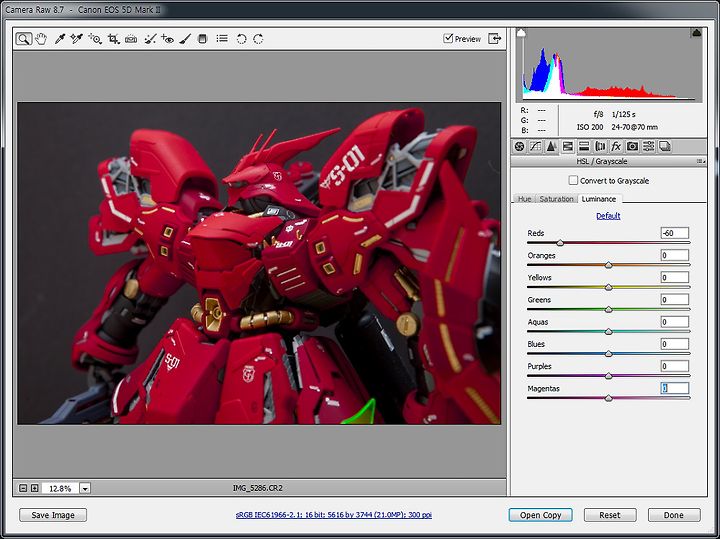Click the Greens luminance slider handle
This screenshot has height=539, width=720.
click(x=608, y=309)
